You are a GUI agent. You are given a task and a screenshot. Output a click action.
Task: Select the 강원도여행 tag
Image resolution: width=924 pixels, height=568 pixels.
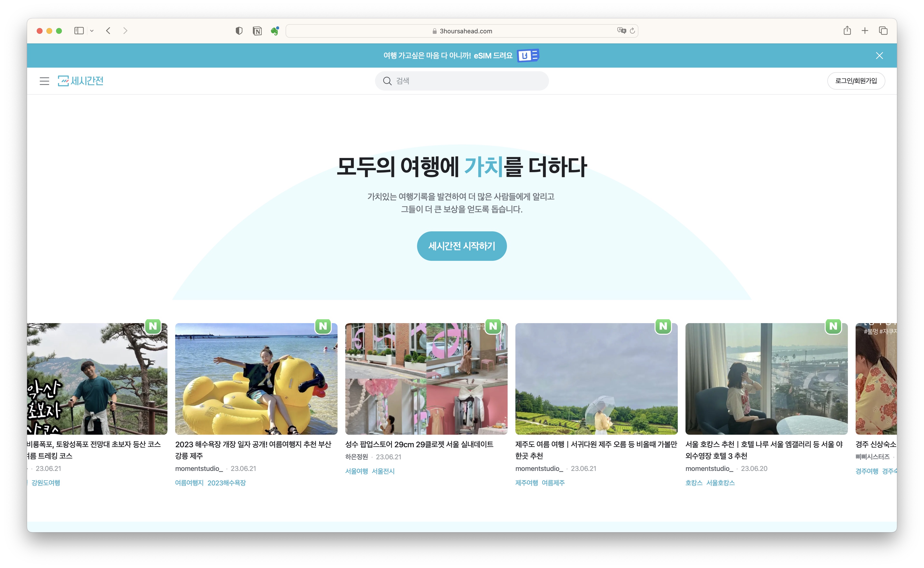[46, 483]
